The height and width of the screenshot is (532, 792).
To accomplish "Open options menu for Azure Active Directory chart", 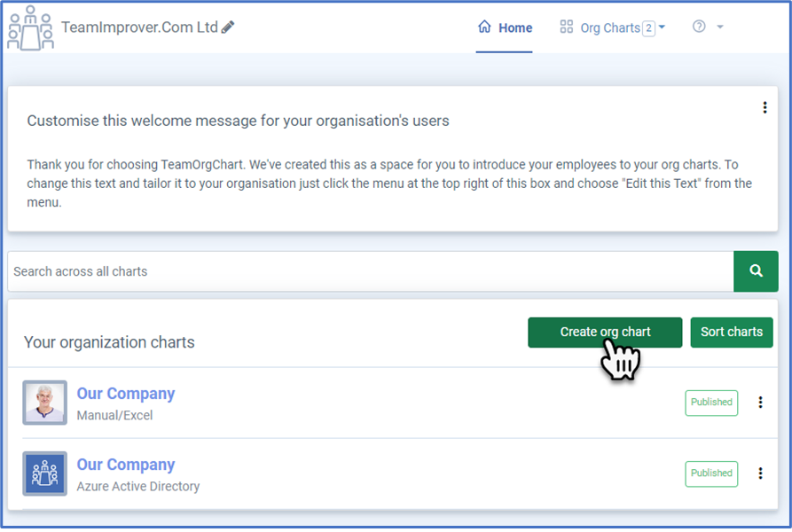I will click(x=760, y=473).
